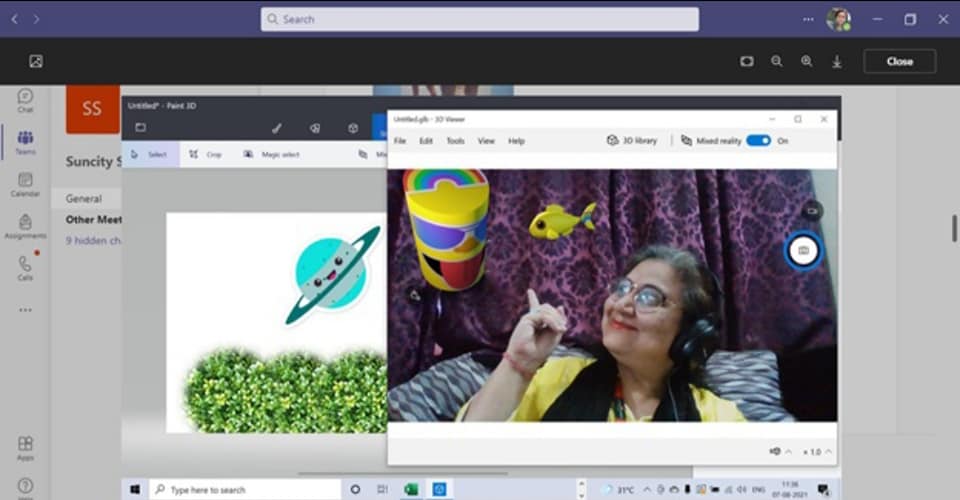Select the General channel
The height and width of the screenshot is (500, 960).
pos(84,198)
